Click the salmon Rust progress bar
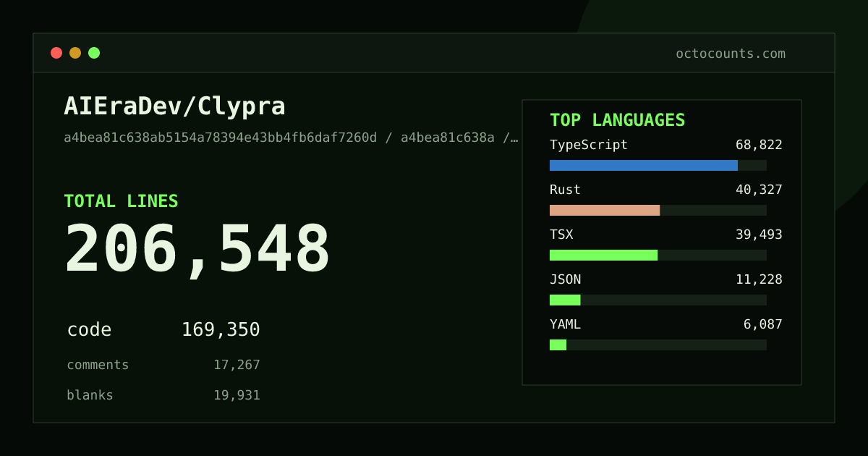 click(x=605, y=210)
